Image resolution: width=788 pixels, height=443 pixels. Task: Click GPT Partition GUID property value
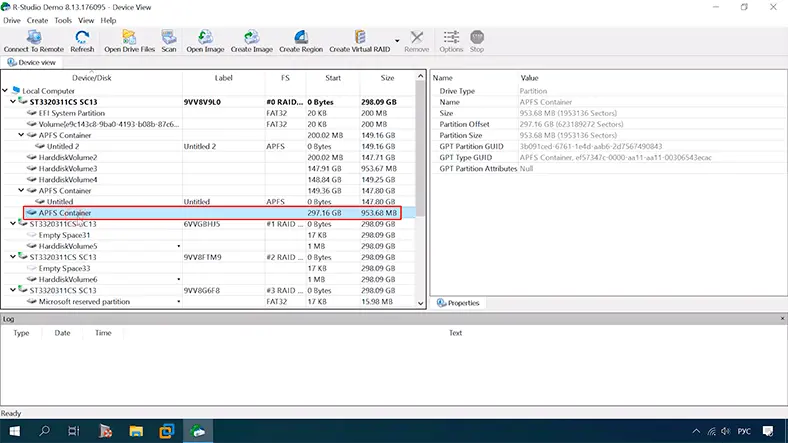[x=590, y=146]
